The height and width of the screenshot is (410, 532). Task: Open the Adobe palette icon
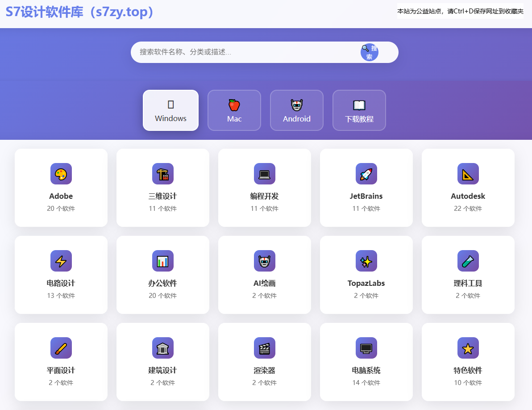coord(61,174)
